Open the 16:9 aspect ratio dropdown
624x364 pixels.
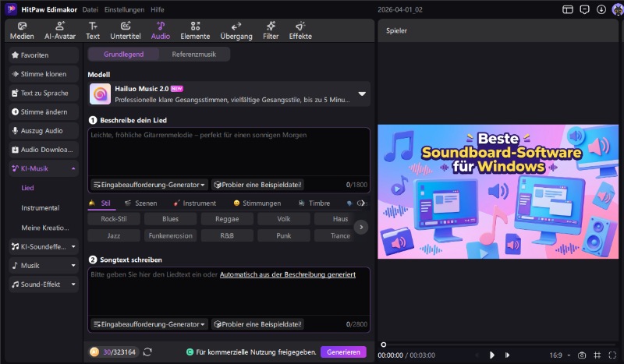pos(560,355)
